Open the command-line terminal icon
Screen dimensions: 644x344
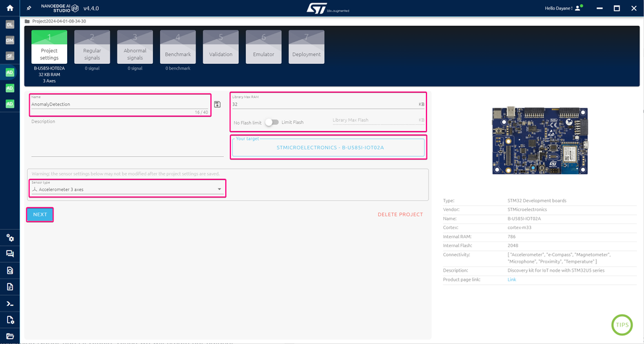coord(10,304)
